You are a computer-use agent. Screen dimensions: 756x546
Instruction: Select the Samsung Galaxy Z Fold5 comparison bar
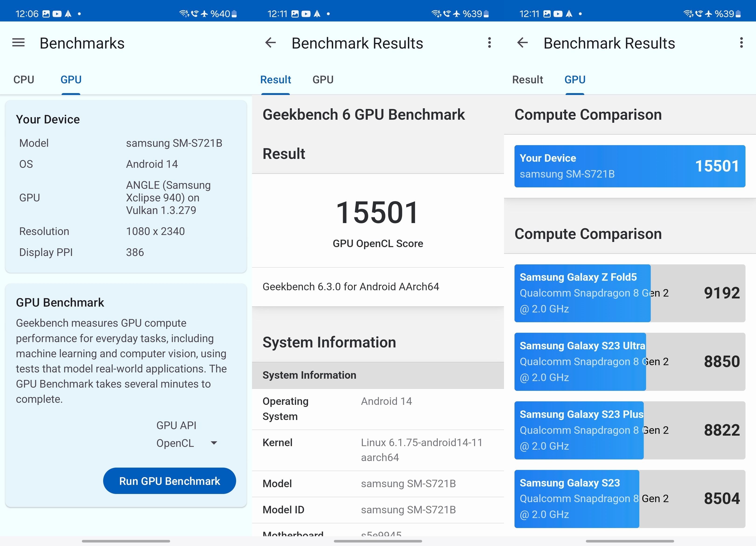(630, 293)
